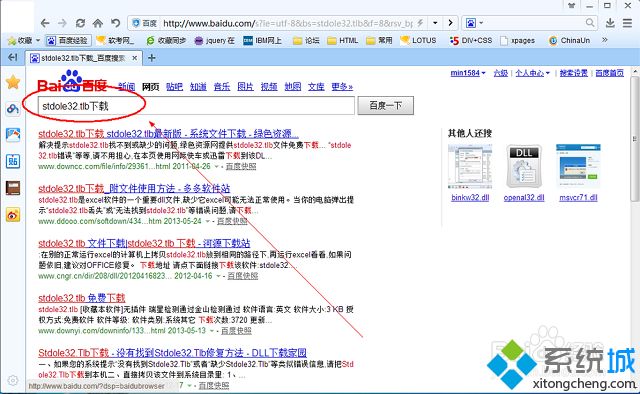640x394 pixels.
Task: Click the magnifier search icon in search box
Action: [590, 23]
